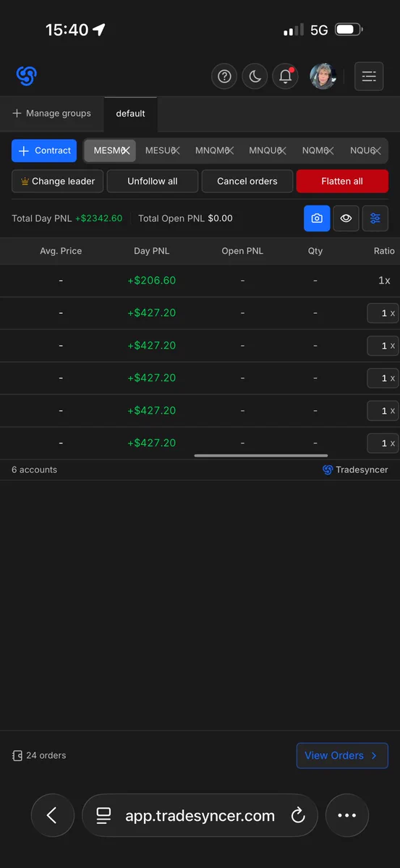
Task: Tap the 5G signal indicator
Action: 319,30
